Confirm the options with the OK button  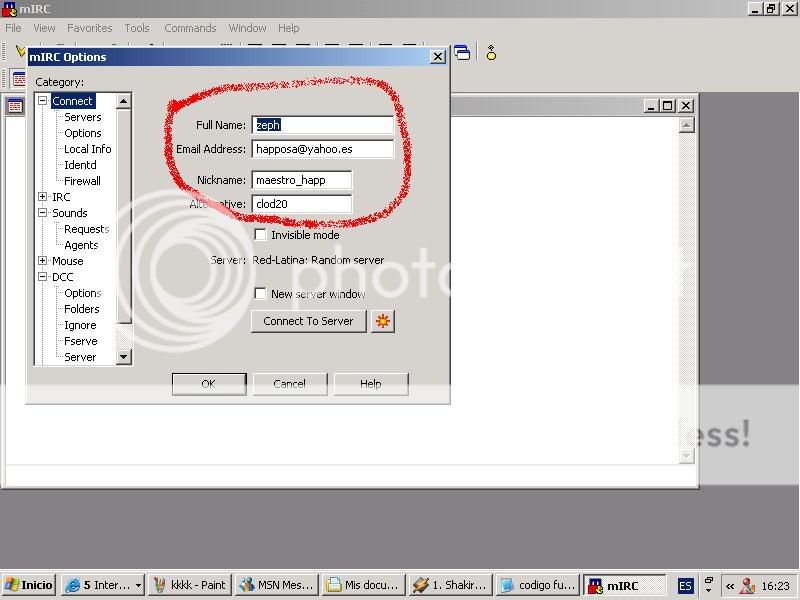tap(209, 384)
